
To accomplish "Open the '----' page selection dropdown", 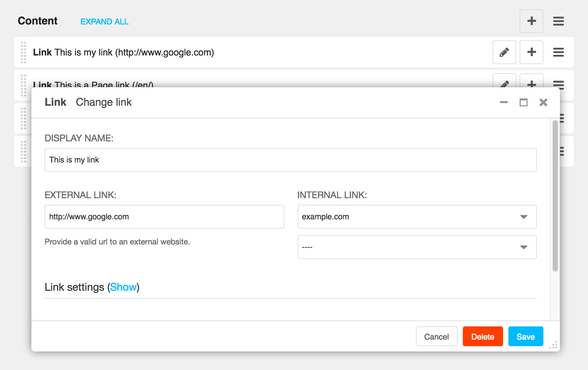I will pyautogui.click(x=417, y=247).
